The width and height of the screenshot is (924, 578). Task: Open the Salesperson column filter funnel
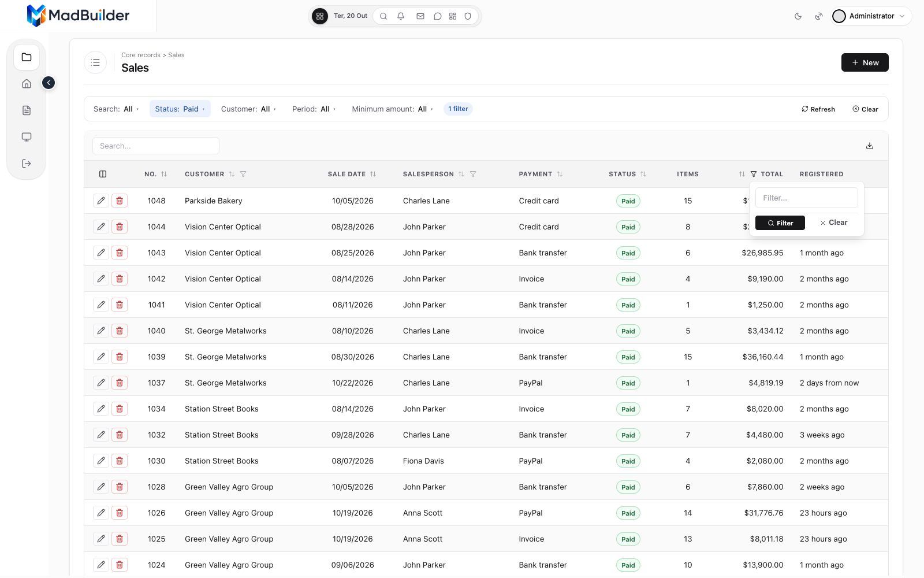[x=473, y=174]
